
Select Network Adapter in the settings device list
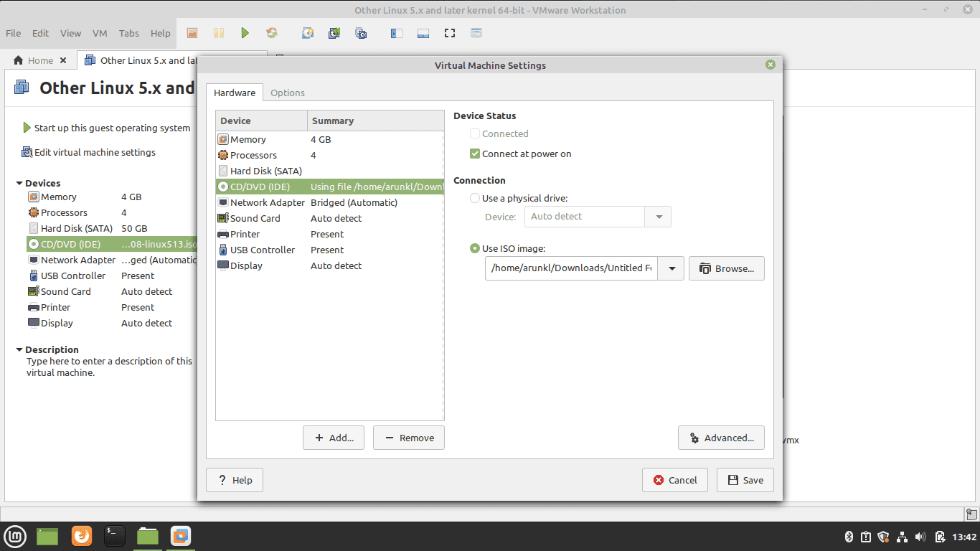(329, 202)
